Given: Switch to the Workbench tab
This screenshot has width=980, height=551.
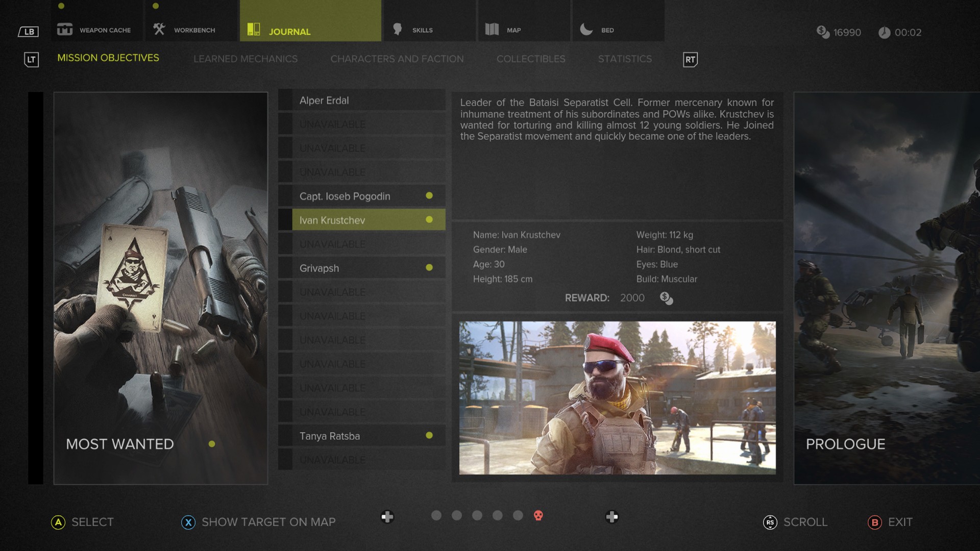Looking at the screenshot, I should 191,21.
